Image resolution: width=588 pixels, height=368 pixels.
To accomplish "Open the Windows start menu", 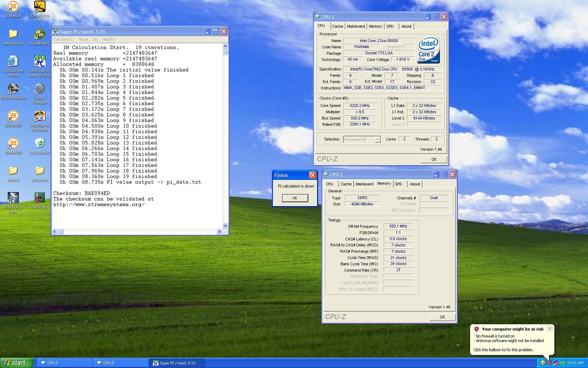I will pyautogui.click(x=16, y=363).
